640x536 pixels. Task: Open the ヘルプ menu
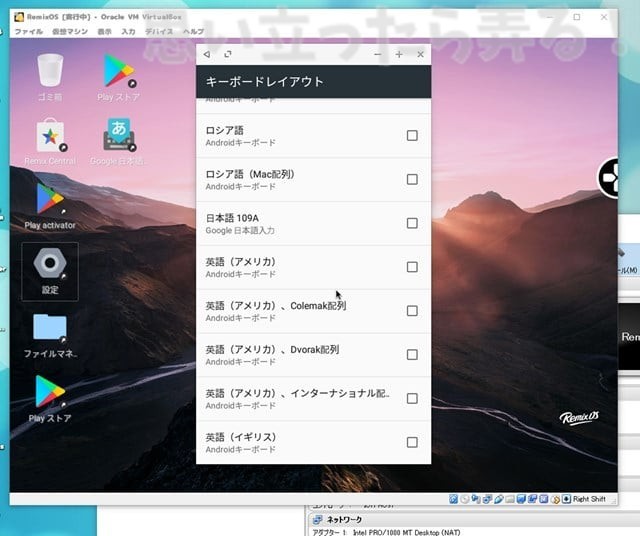coord(193,31)
